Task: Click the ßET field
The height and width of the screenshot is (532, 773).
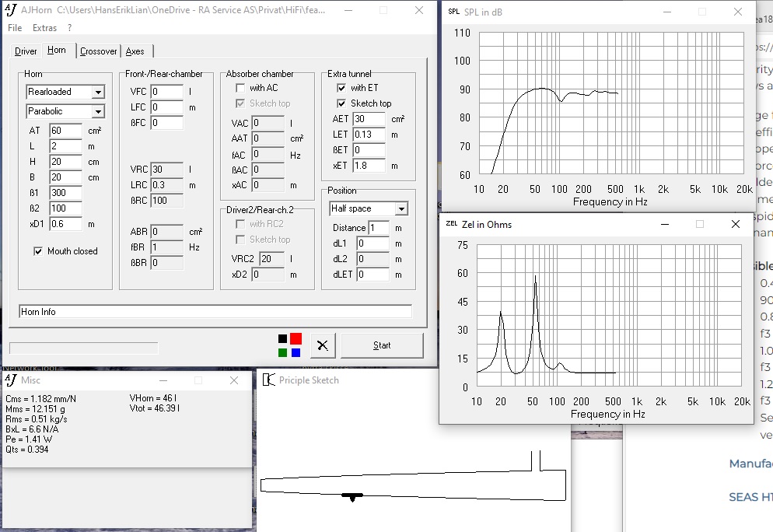Action: coord(369,150)
